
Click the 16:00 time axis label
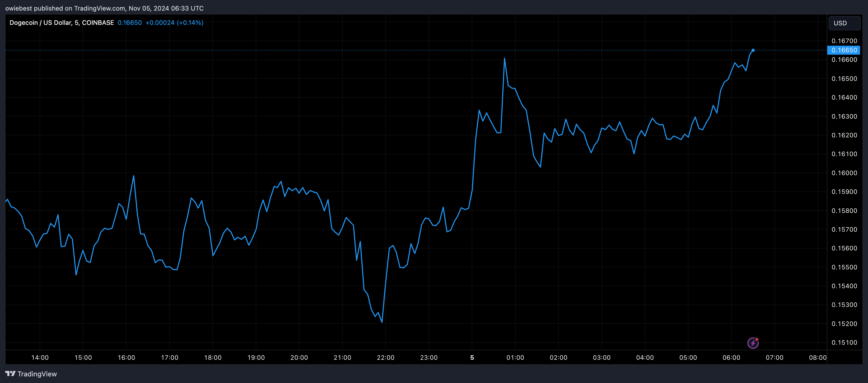coord(126,358)
